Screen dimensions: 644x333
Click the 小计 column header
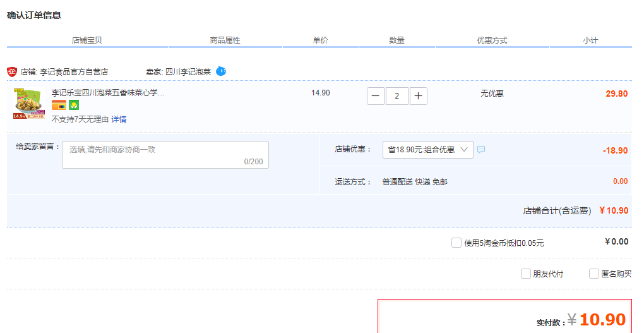590,40
